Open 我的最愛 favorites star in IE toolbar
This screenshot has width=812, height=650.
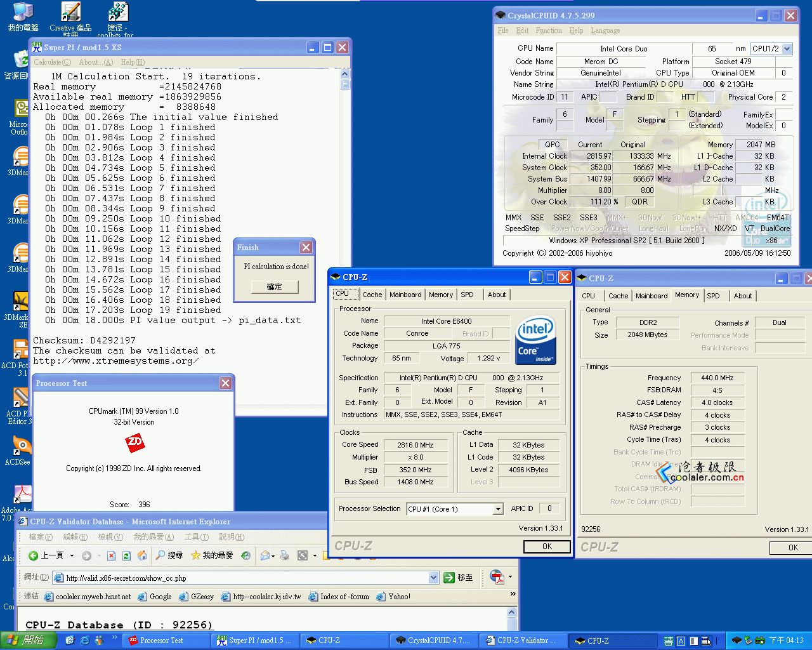click(x=212, y=555)
